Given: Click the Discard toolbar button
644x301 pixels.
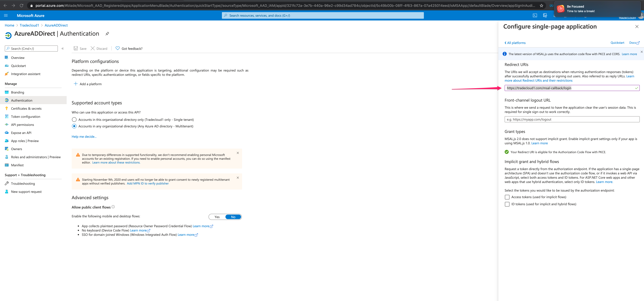Looking at the screenshot, I should pos(99,49).
